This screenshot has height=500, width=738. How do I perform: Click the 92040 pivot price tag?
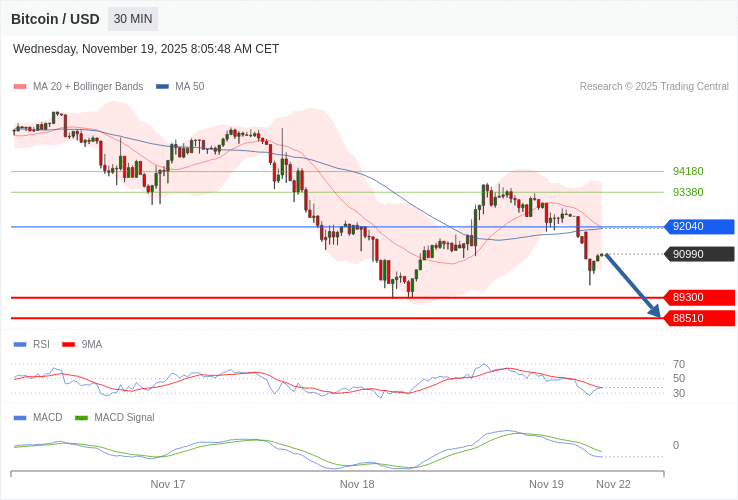[699, 226]
